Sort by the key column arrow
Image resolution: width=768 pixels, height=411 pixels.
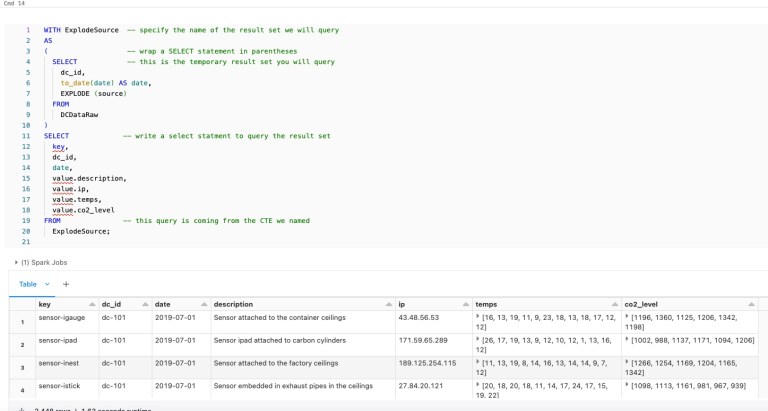(92, 305)
